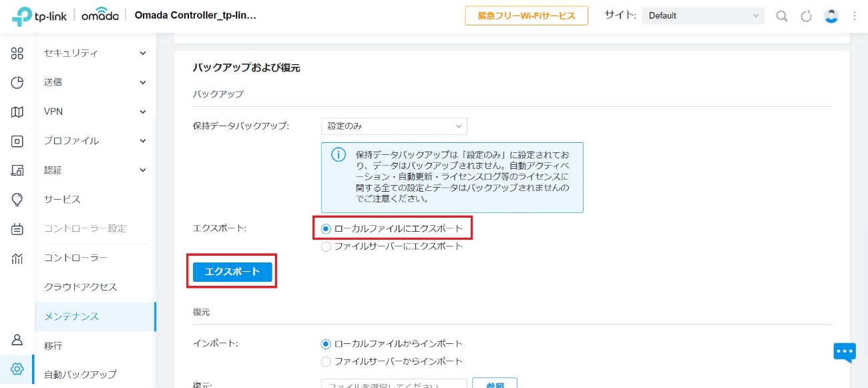The image size is (868, 388).
Task: Open the Statistics pie chart icon
Action: [x=17, y=83]
